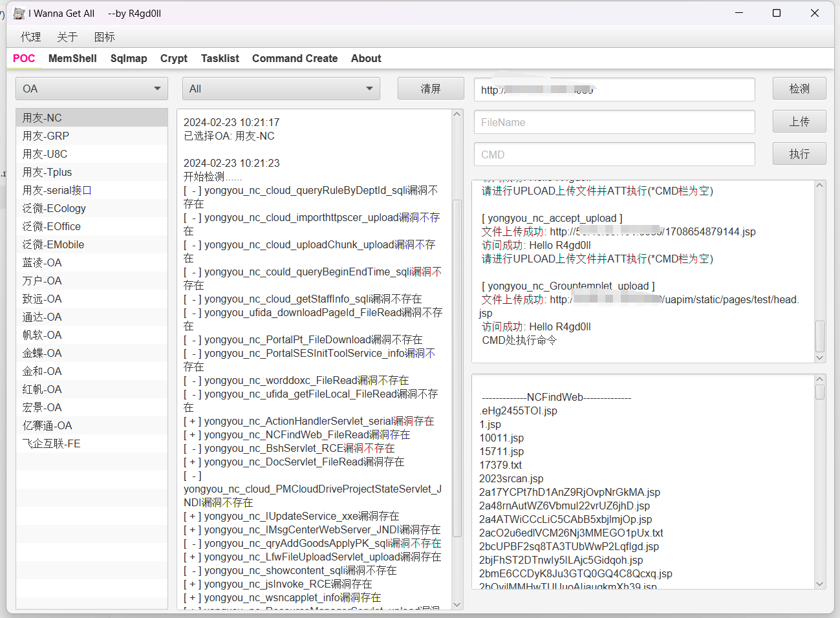The image size is (840, 618).
Task: Select 泛微-EMobile in the OA list
Action: [91, 244]
